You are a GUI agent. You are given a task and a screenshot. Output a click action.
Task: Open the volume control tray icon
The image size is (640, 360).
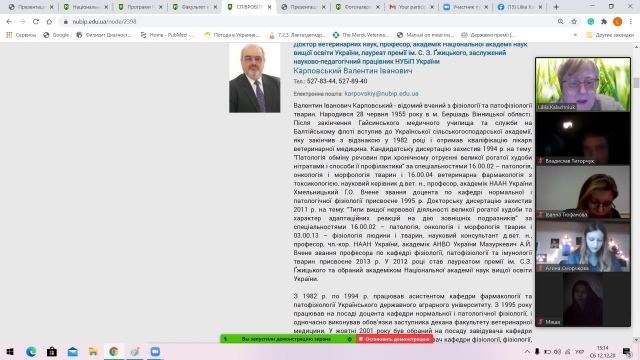[558, 352]
